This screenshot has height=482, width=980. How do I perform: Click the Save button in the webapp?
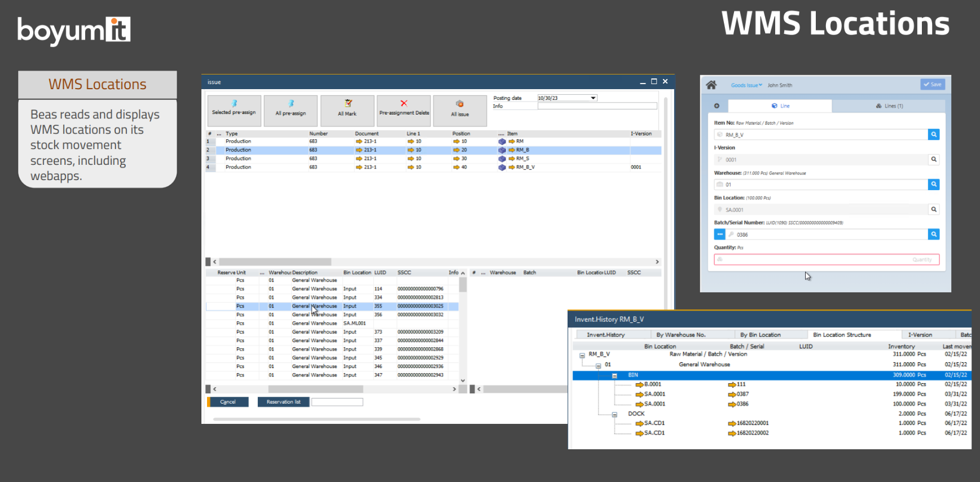933,84
